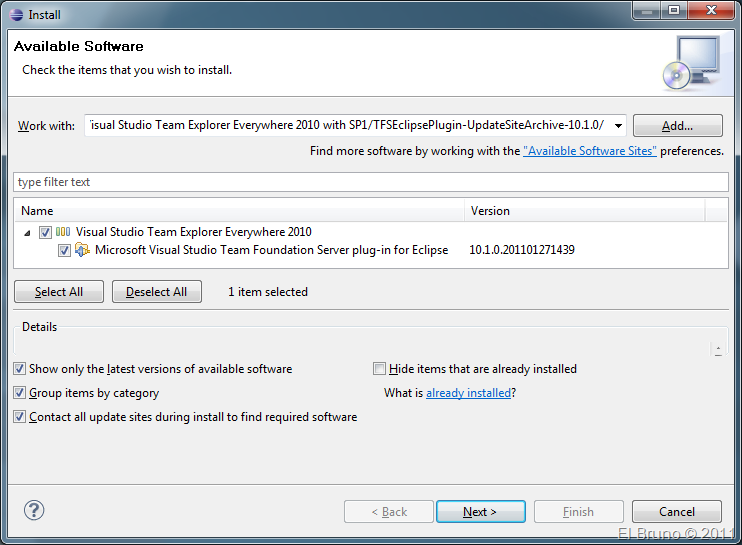This screenshot has width=742, height=545.
Task: Open the Work with site dropdown
Action: [617, 126]
